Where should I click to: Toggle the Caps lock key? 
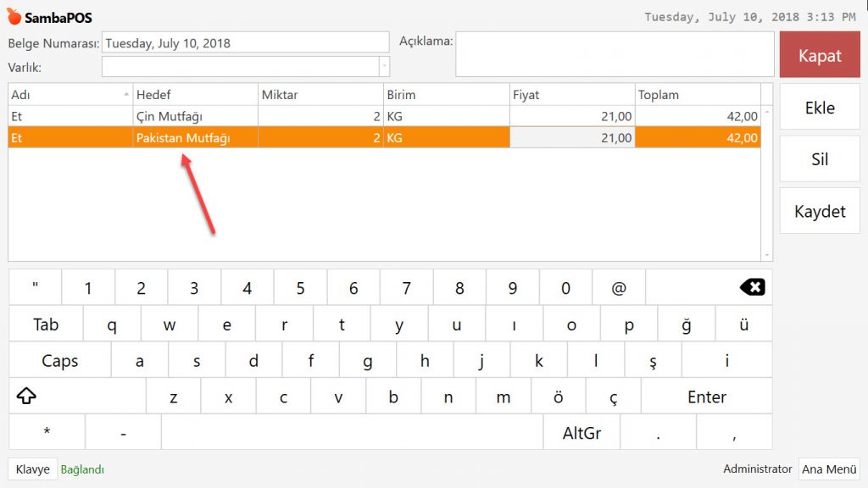coord(59,361)
